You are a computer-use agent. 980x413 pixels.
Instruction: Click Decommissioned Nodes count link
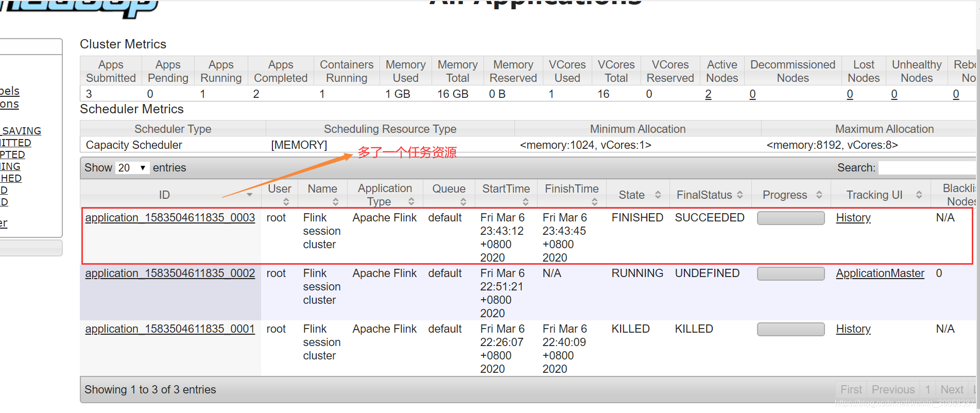(753, 94)
